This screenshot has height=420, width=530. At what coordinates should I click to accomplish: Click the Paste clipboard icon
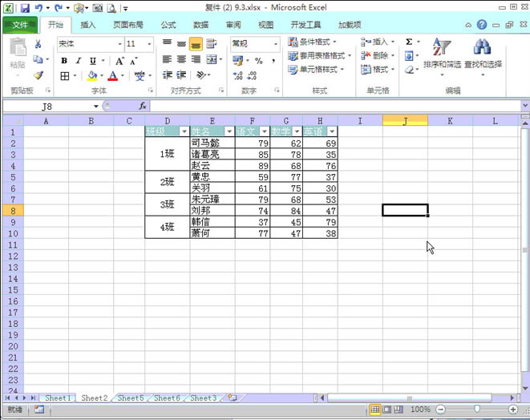click(18, 46)
